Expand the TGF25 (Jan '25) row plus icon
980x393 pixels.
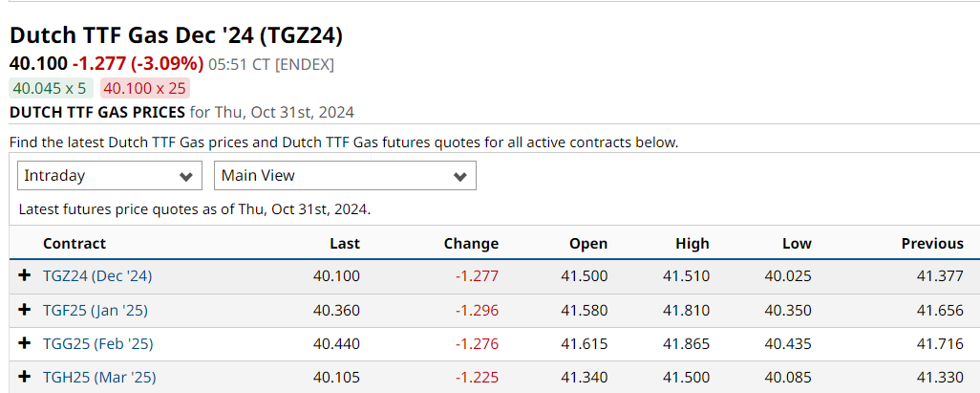pos(25,310)
